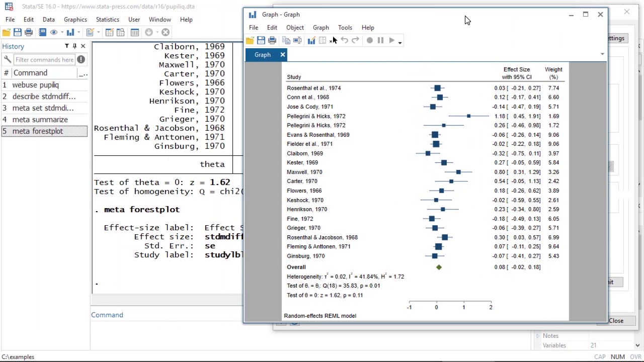644x362 pixels.
Task: Click the Copy icon in the Graph window toolbar
Action: pyautogui.click(x=286, y=41)
